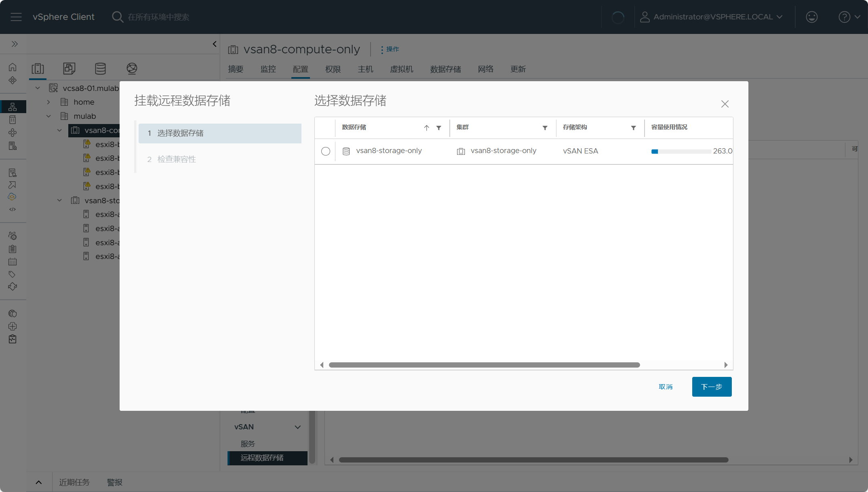Open the hamburger main menu
Screen dimensions: 868x492
(x=16, y=17)
